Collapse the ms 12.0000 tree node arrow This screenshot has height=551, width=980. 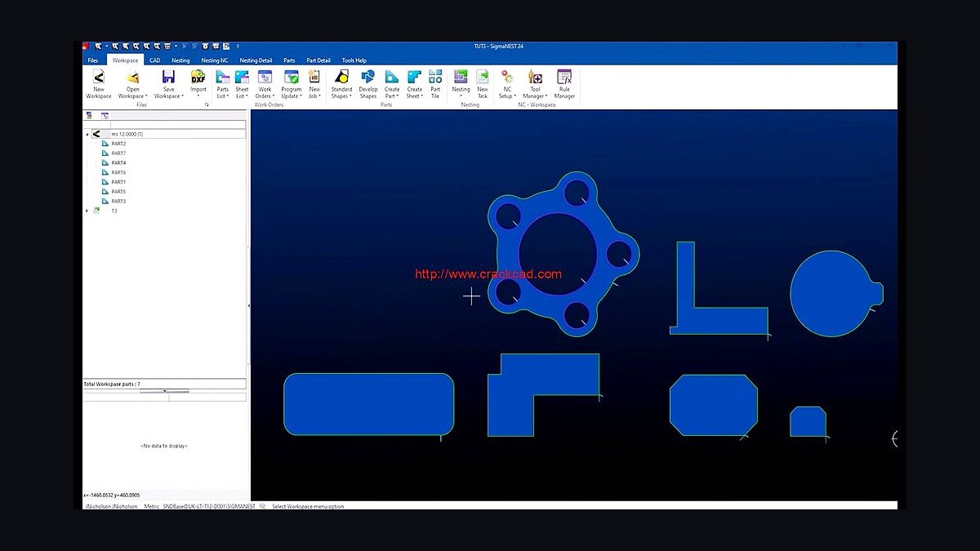[87, 134]
